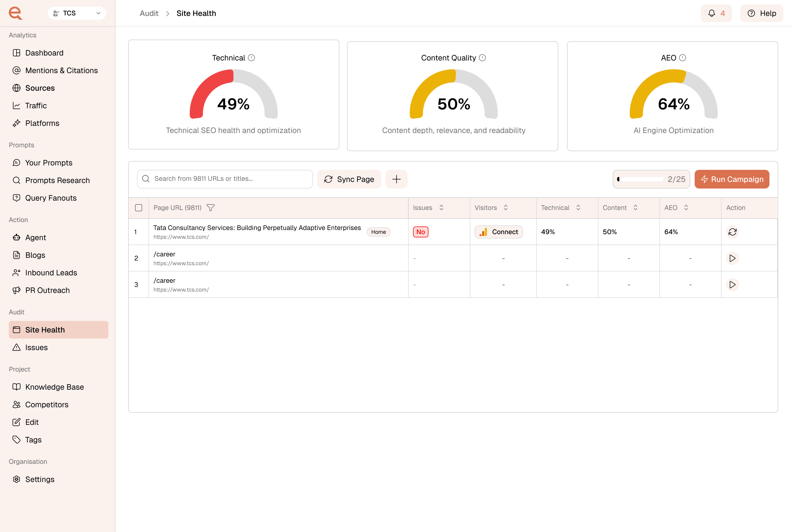Click the plus add-page icon button
The height and width of the screenshot is (532, 792).
click(x=396, y=179)
